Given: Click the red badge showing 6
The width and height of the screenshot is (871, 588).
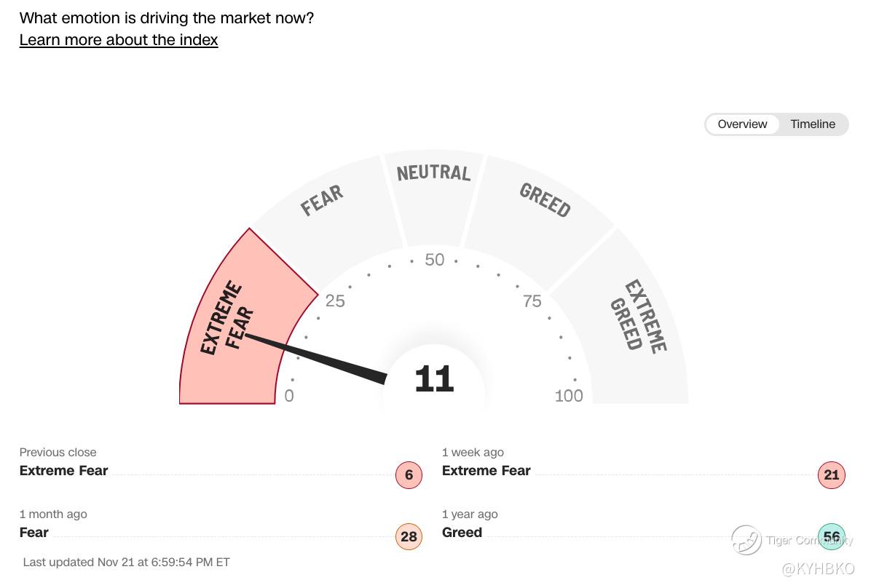Looking at the screenshot, I should [409, 475].
